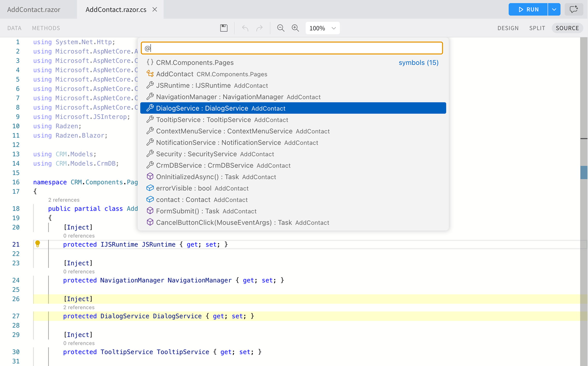Open the zoom level 100% dropdown
588x366 pixels.
(322, 28)
